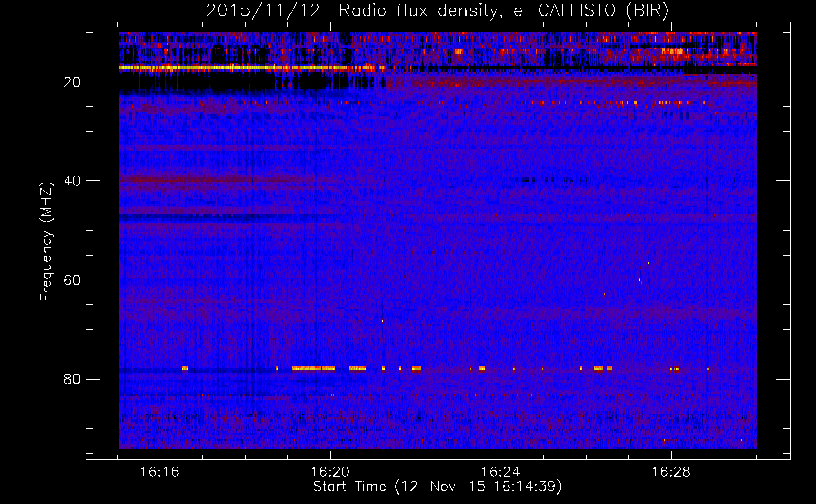
Task: Click the 60 MHz frequency tick label
Action: [72, 280]
